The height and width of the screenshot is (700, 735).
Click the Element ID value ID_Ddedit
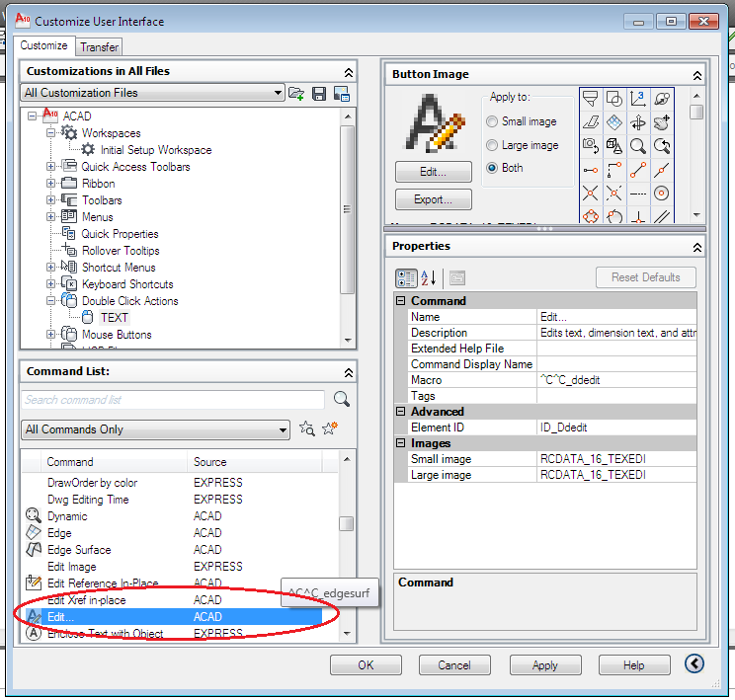[616, 428]
